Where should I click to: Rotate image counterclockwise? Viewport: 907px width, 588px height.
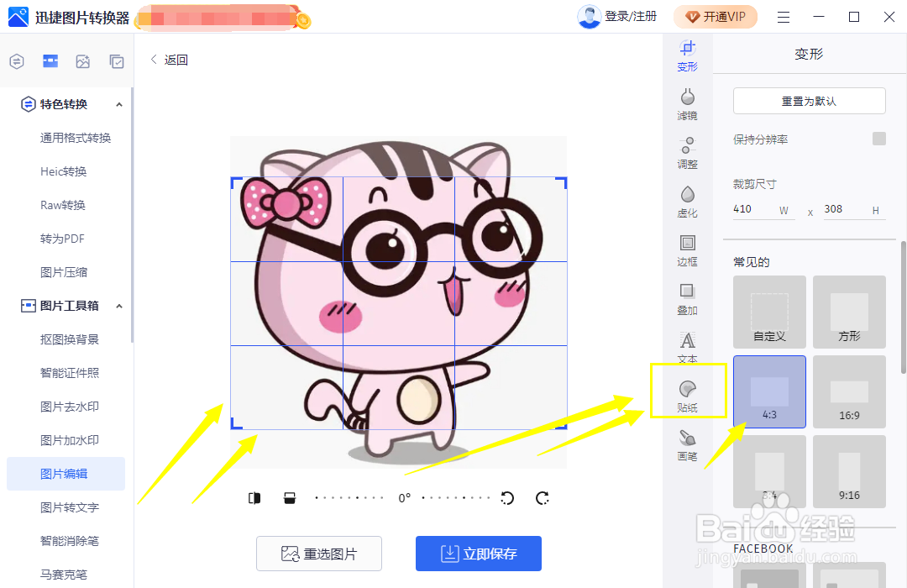pos(507,498)
